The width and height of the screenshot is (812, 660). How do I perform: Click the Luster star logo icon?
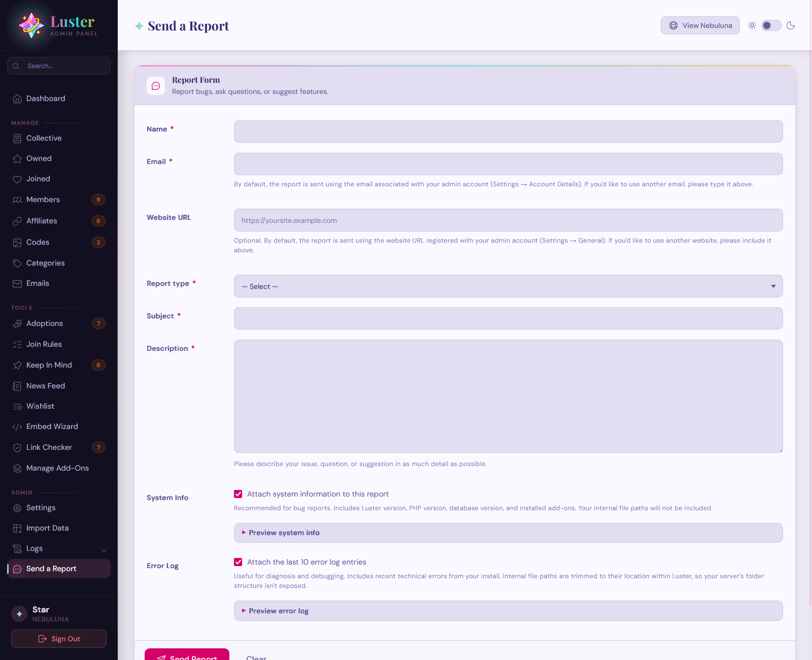(31, 25)
